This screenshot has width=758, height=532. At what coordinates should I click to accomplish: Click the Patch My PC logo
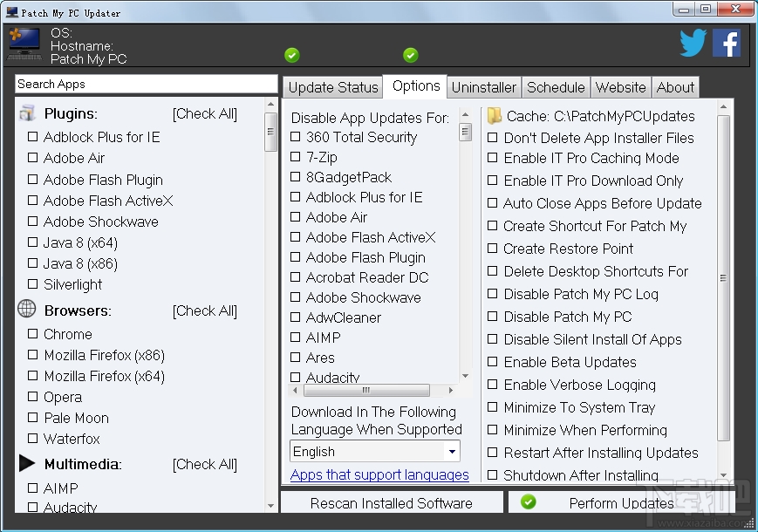coord(24,41)
